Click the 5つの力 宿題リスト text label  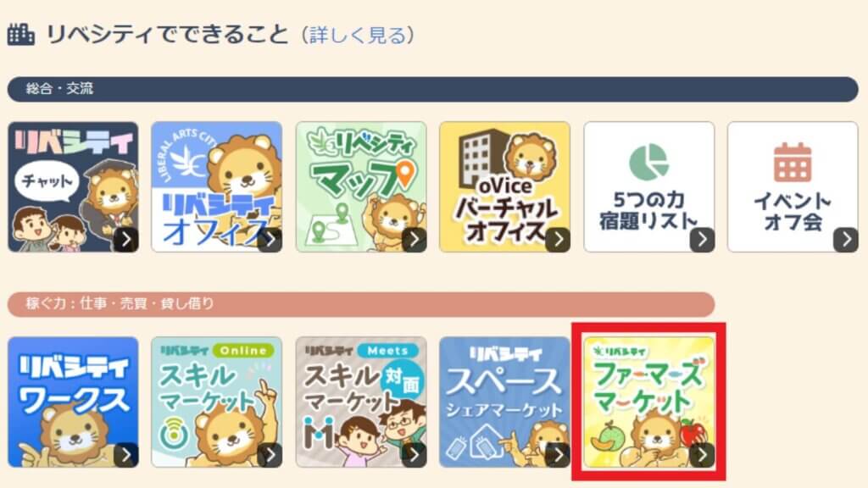[648, 210]
